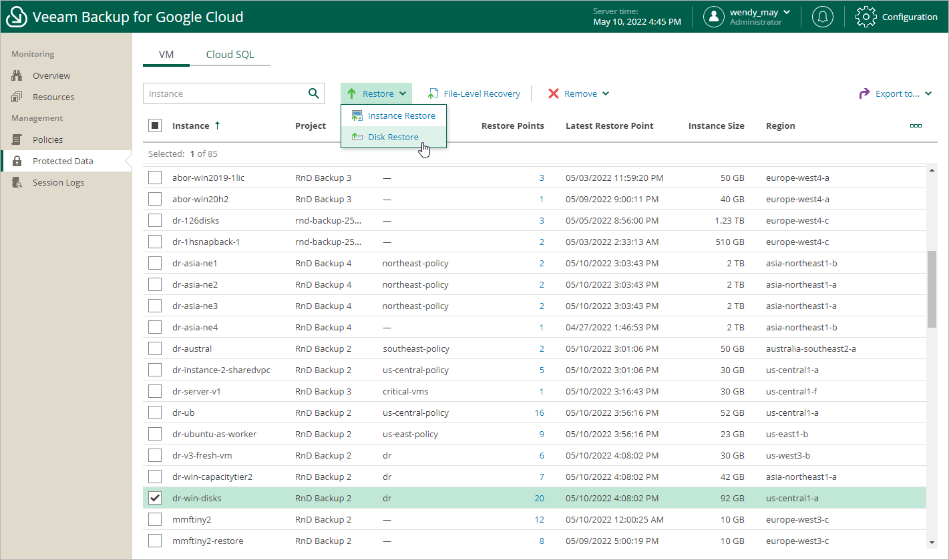Click the search magnifier icon

click(313, 93)
